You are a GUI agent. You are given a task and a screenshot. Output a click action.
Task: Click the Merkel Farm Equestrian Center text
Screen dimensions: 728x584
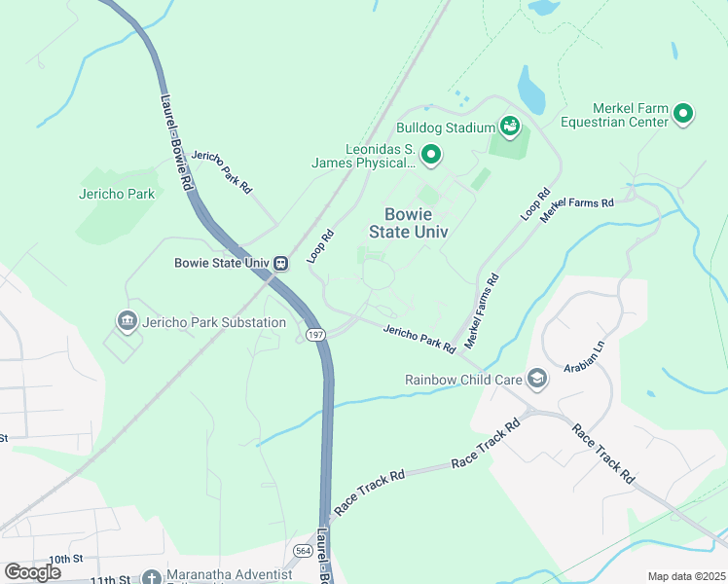[x=614, y=115]
